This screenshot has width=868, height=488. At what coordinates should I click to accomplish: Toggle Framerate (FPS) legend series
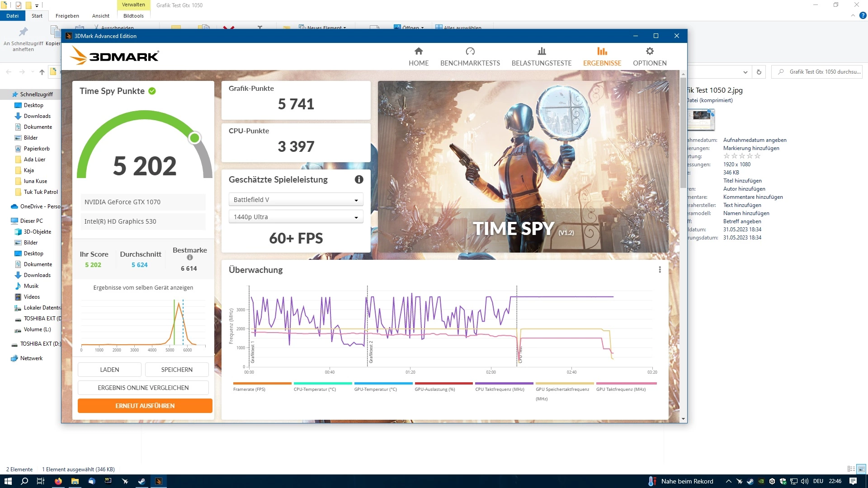point(262,387)
